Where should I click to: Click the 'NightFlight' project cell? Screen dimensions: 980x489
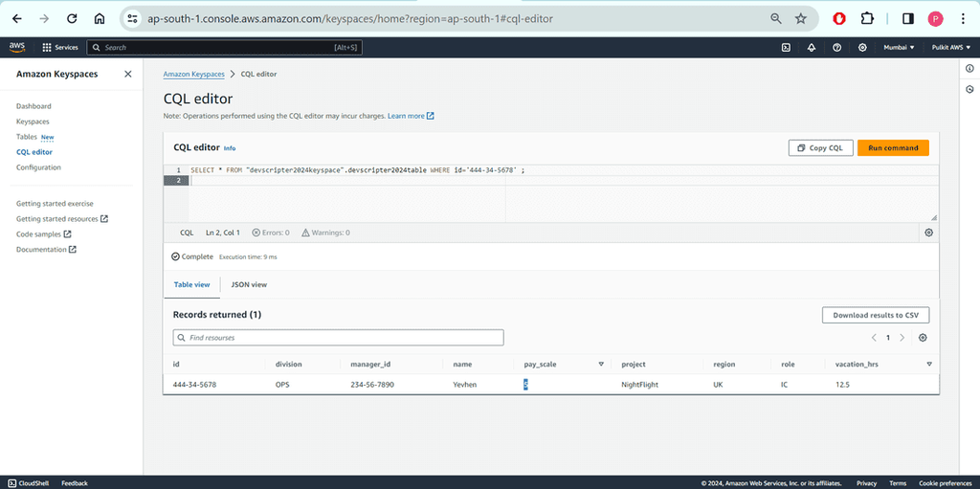coord(639,385)
